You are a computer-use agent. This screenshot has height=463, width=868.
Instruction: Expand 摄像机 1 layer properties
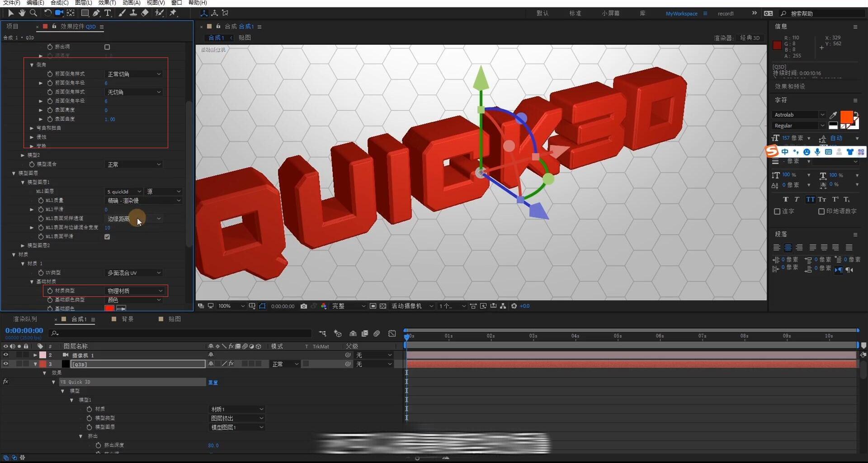(x=35, y=355)
